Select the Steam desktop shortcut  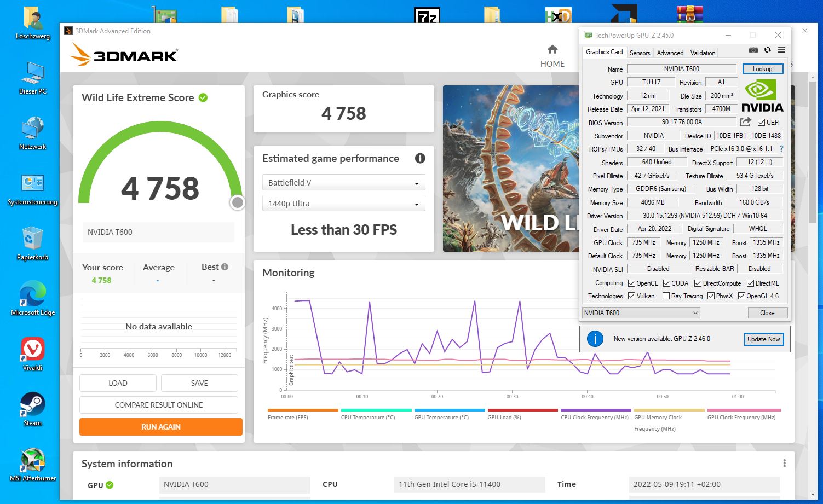click(x=33, y=409)
